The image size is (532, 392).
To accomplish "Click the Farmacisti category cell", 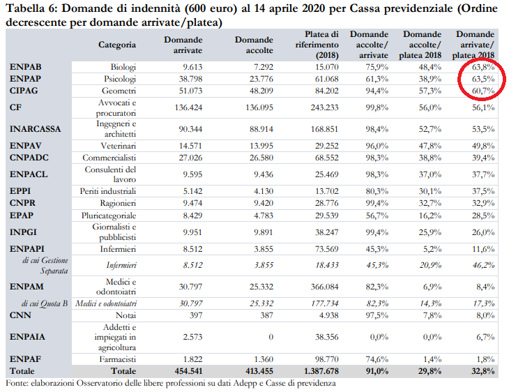I will (x=119, y=359).
